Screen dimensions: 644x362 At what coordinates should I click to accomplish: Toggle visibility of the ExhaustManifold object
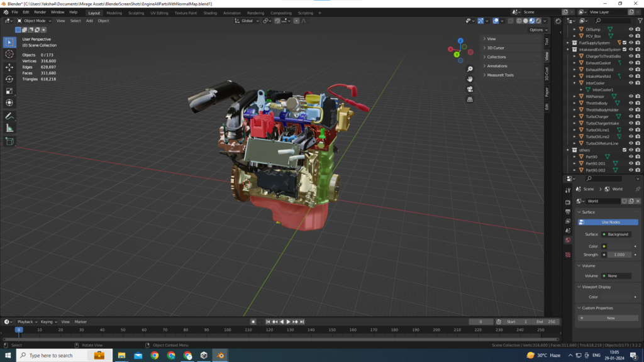(631, 70)
